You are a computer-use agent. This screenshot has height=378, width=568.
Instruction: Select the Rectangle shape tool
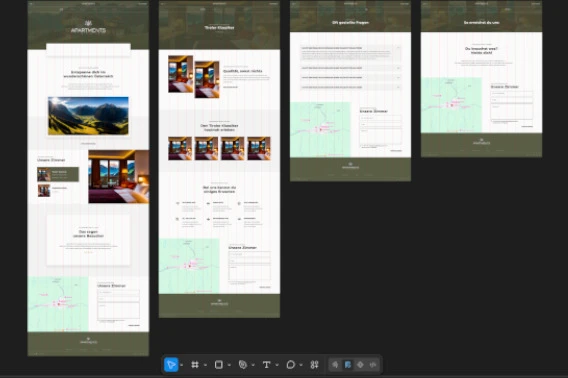point(218,365)
